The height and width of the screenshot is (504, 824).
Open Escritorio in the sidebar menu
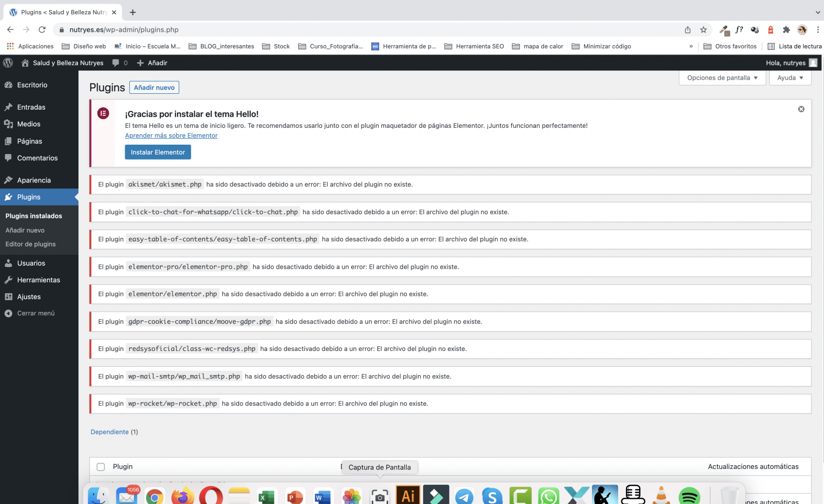click(x=39, y=85)
